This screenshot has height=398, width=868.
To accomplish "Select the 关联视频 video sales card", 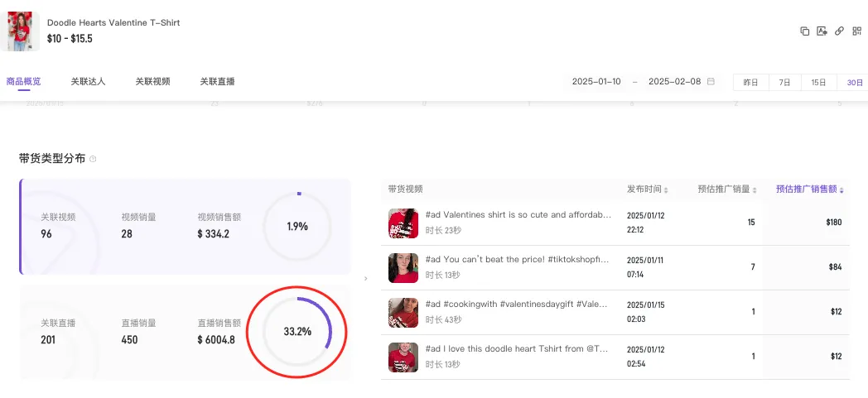I will click(185, 226).
